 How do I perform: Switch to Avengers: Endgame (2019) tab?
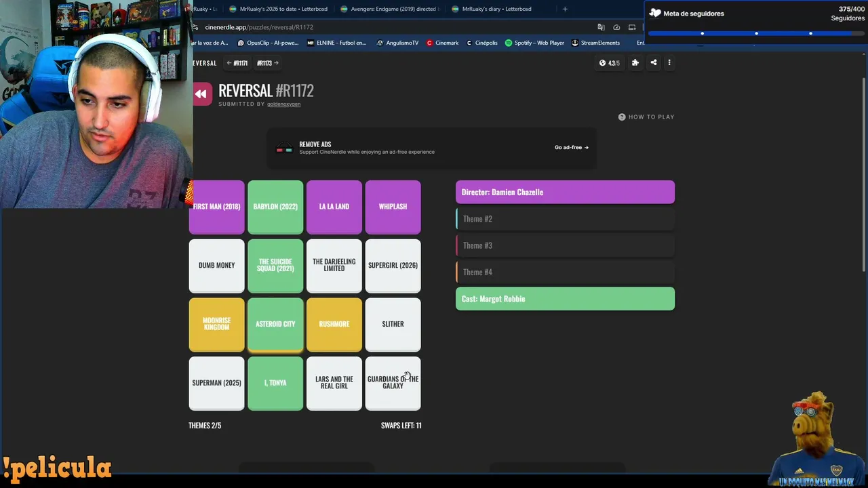390,9
